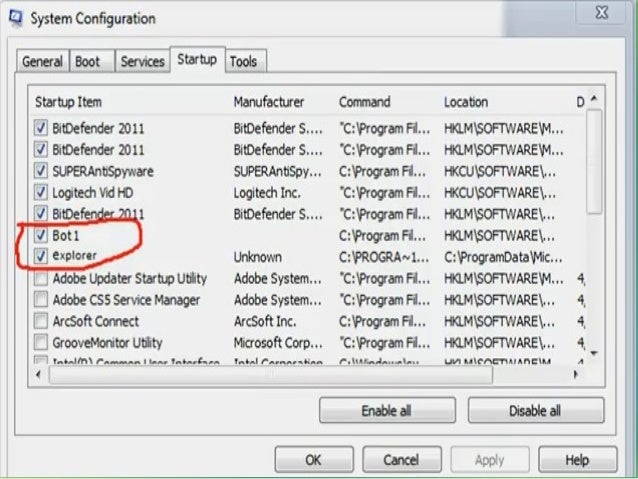Click the Microsoft Corp... manufacturer cell
638x479 pixels.
click(278, 343)
